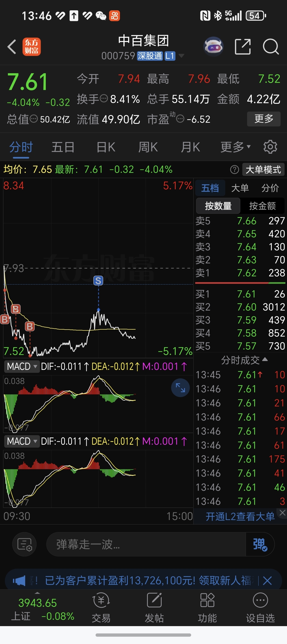Tap the 买5 7.57 730 row
Image resolution: width=287 pixels, height=644 pixels.
point(240,346)
